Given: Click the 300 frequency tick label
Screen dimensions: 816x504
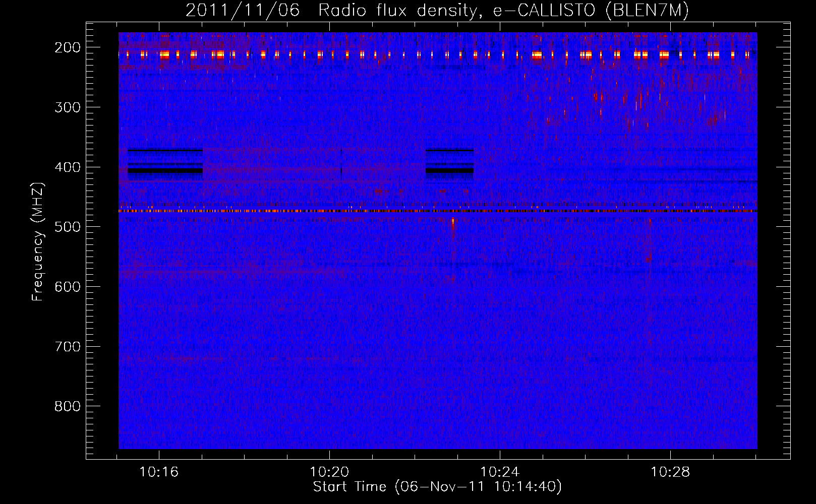Looking at the screenshot, I should point(68,107).
